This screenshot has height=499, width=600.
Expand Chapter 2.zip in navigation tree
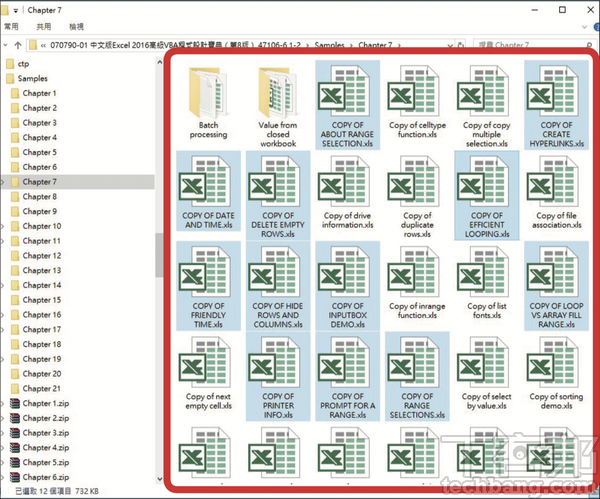[4, 419]
